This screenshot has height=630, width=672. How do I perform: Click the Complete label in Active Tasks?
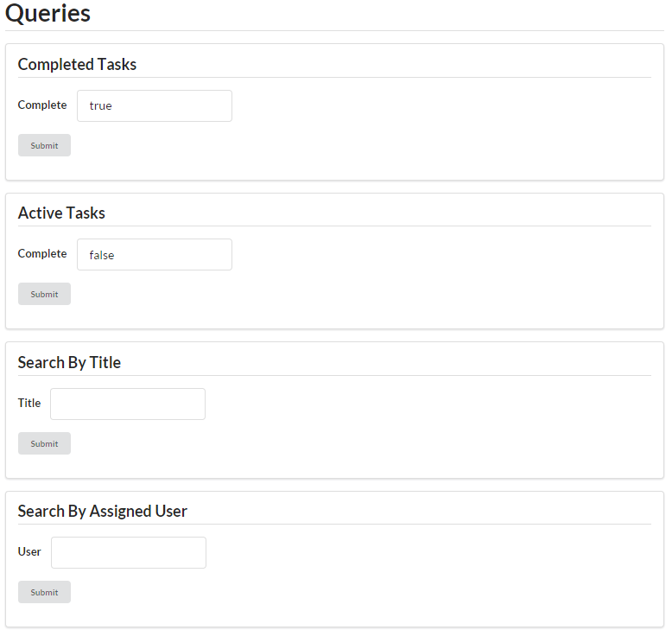point(42,254)
